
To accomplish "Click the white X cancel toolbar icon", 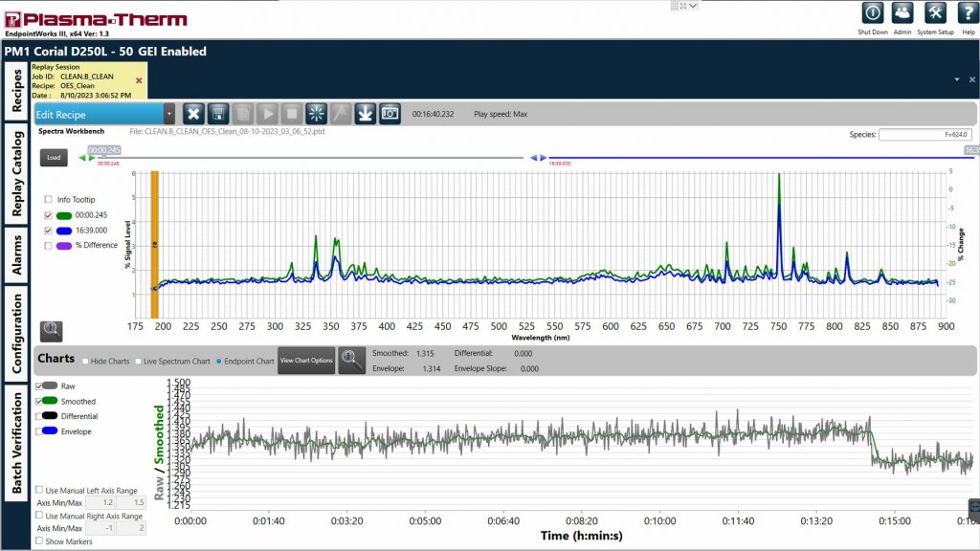I will click(193, 113).
